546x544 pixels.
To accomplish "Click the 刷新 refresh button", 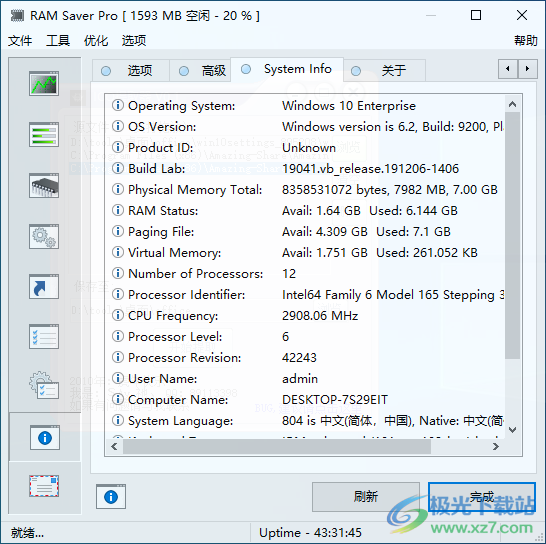I will click(366, 497).
